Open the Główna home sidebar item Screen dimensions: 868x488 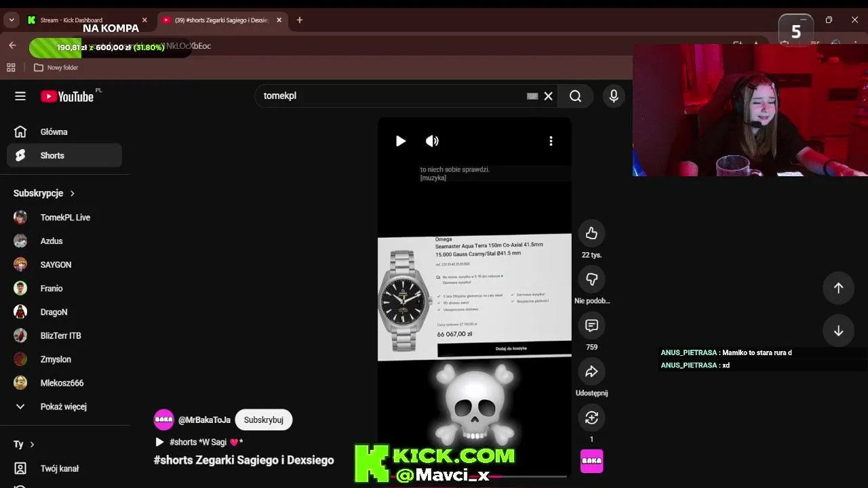click(64, 131)
